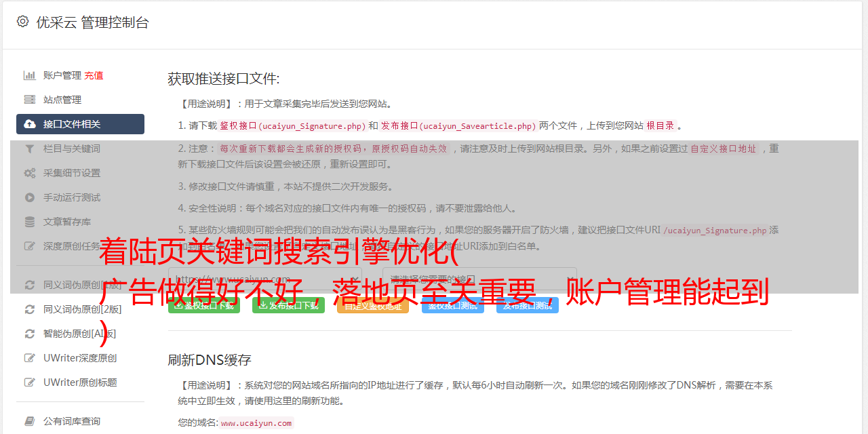The image size is (868, 434).
Task: Open UWriter深度原创 in the sidebar
Action: tap(80, 358)
